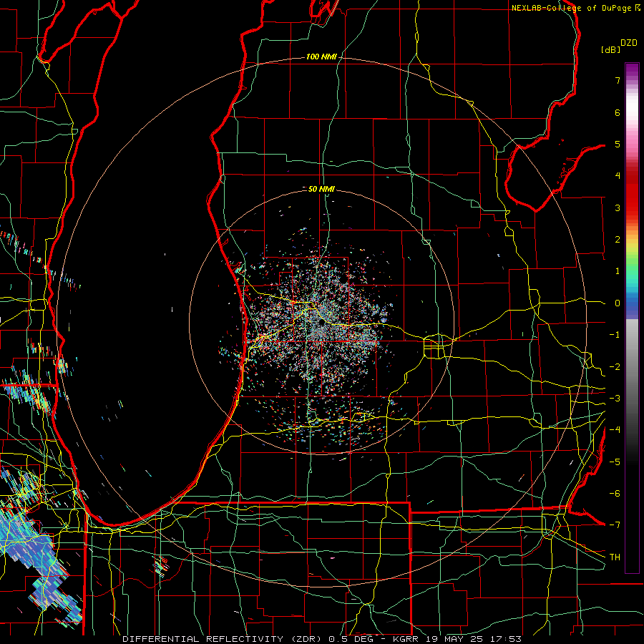This screenshot has height=644, width=644.
Task: Click the 2 dB tick label
Action: click(x=618, y=240)
